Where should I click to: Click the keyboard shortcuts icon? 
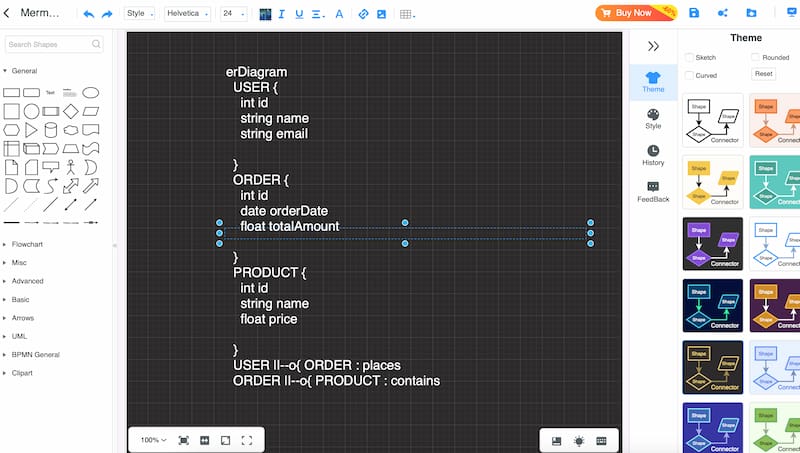pyautogui.click(x=601, y=440)
